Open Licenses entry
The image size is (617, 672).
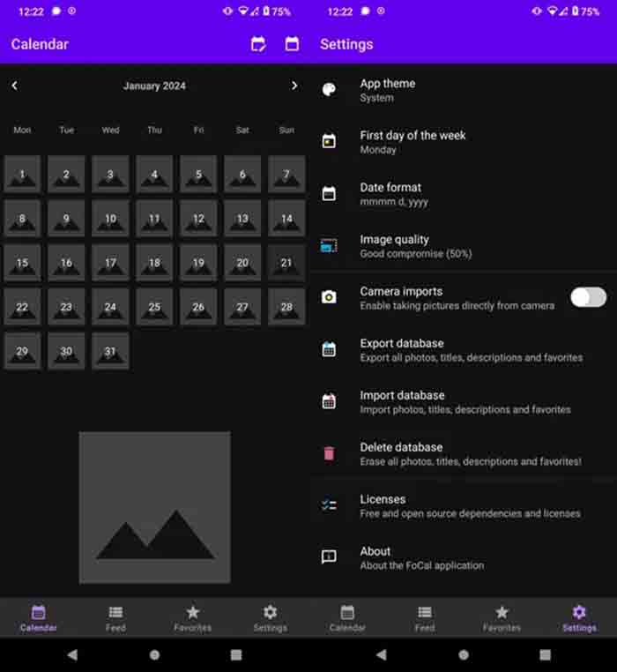pyautogui.click(x=464, y=505)
